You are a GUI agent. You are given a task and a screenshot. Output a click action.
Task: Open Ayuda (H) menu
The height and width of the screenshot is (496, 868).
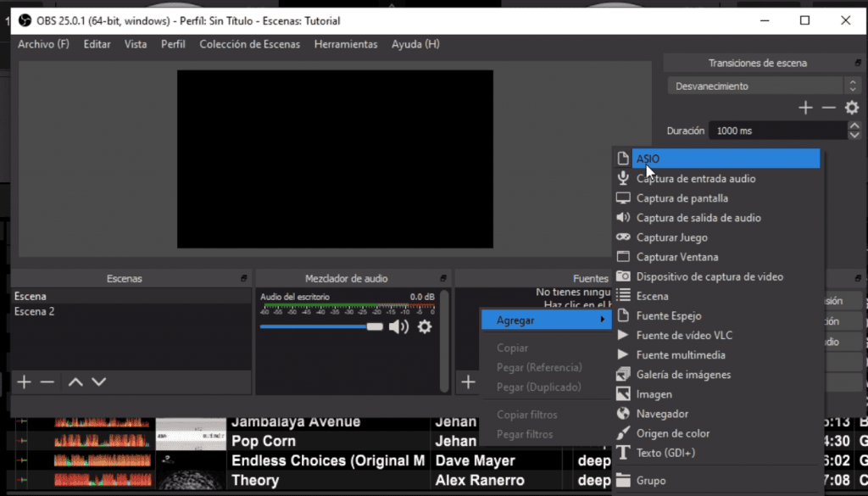[415, 44]
